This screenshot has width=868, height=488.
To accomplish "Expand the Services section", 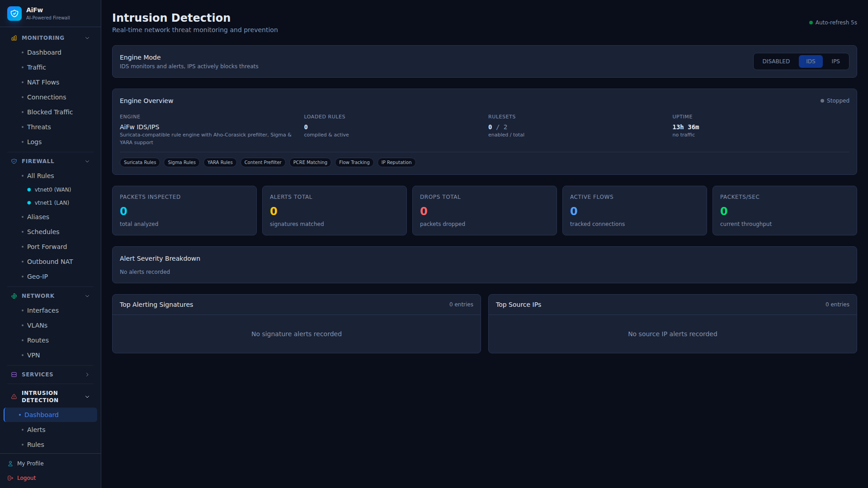I will (87, 375).
